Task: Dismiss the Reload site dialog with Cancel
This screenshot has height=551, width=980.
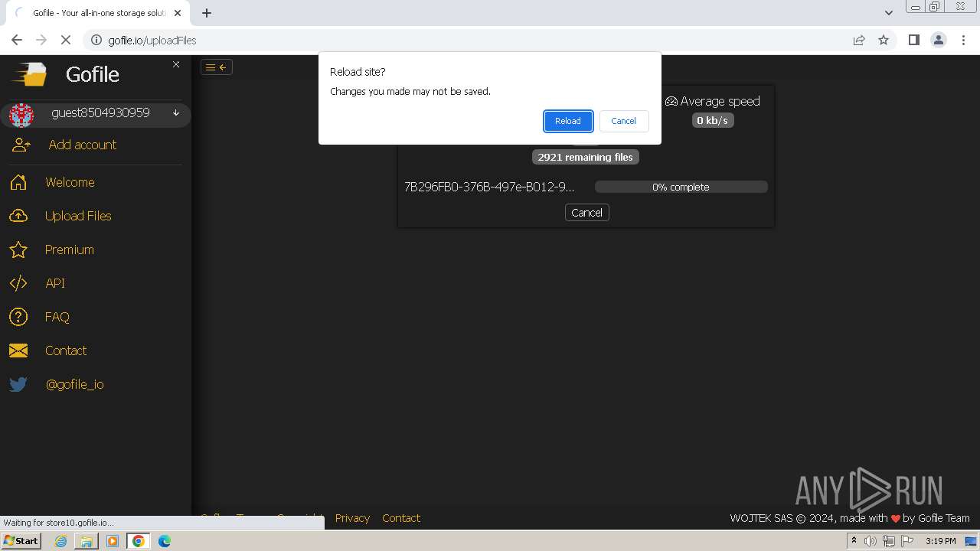Action: pyautogui.click(x=623, y=121)
